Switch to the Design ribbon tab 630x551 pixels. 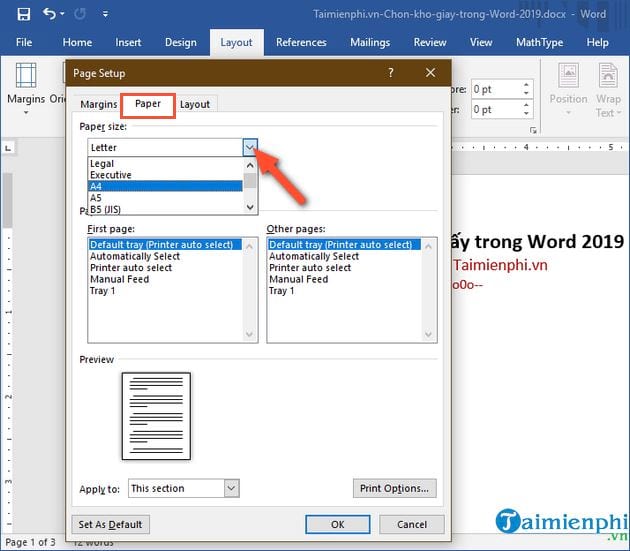point(181,42)
